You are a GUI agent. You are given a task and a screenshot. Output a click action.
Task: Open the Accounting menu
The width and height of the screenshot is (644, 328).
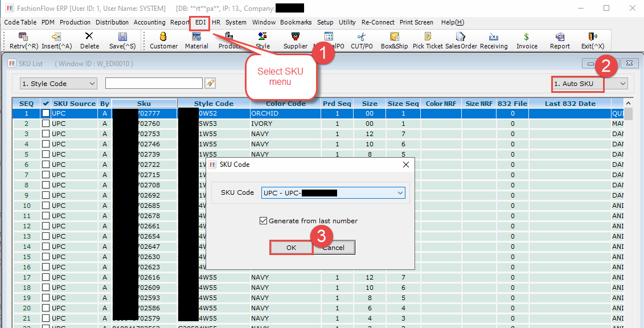(x=149, y=22)
